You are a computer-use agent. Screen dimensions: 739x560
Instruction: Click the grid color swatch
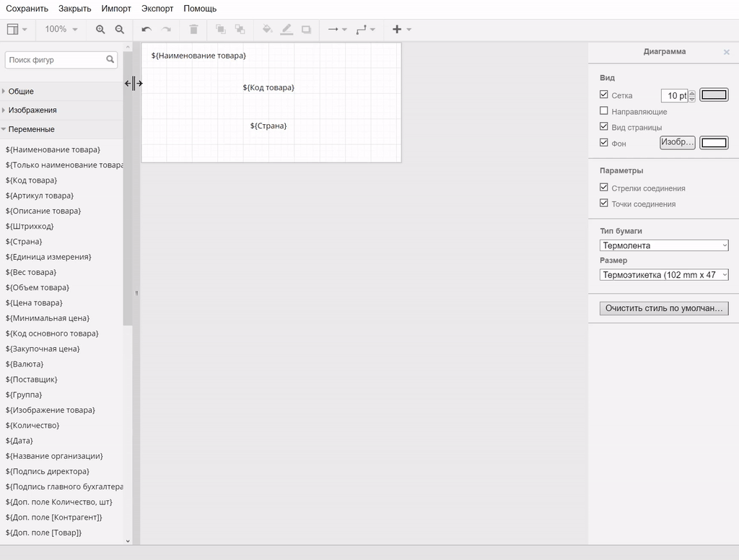[x=714, y=95]
